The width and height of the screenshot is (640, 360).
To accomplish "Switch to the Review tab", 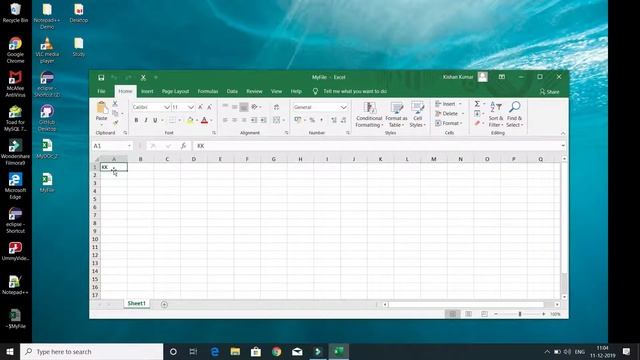I will [254, 91].
